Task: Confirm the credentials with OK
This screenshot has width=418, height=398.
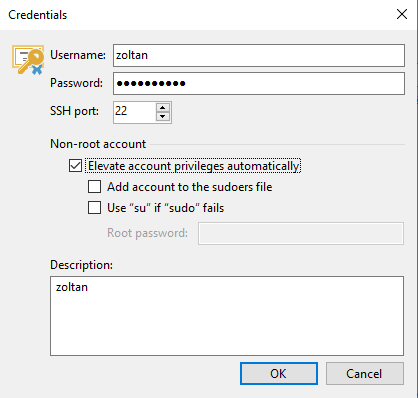Action: (279, 374)
